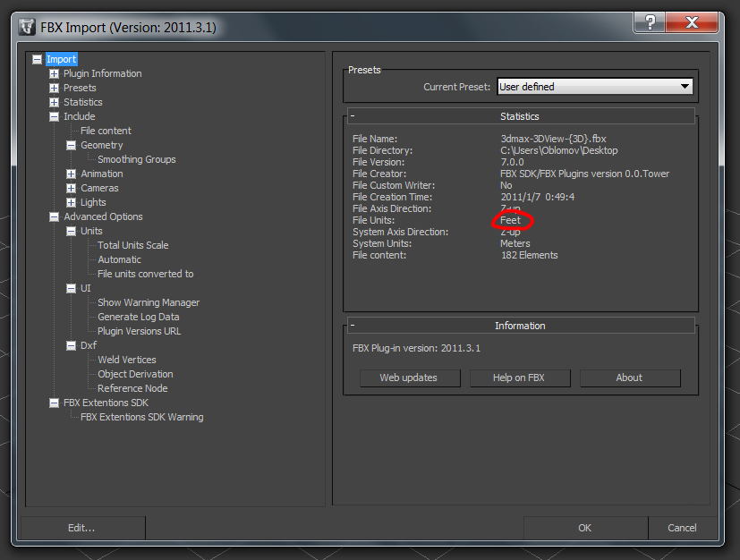Click the Web updates button

[x=410, y=378]
